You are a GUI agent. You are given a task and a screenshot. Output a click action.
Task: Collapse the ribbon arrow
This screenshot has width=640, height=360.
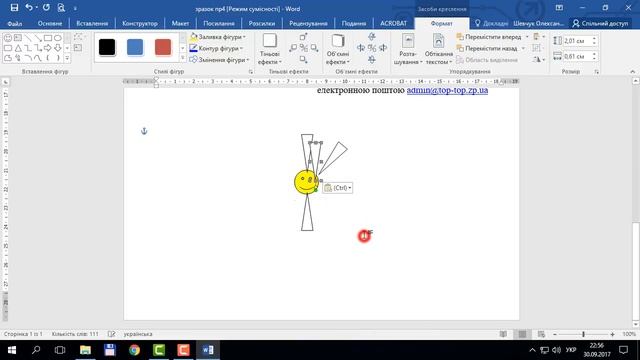632,71
